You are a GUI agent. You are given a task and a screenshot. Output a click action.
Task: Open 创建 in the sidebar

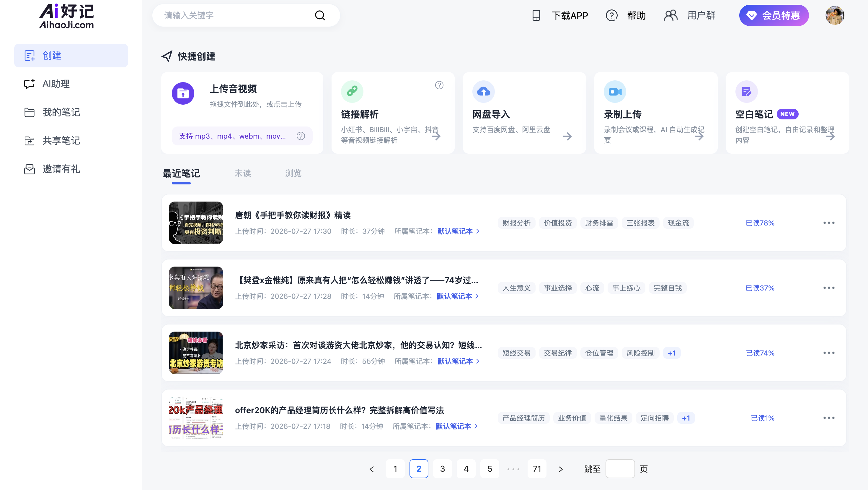pos(71,55)
